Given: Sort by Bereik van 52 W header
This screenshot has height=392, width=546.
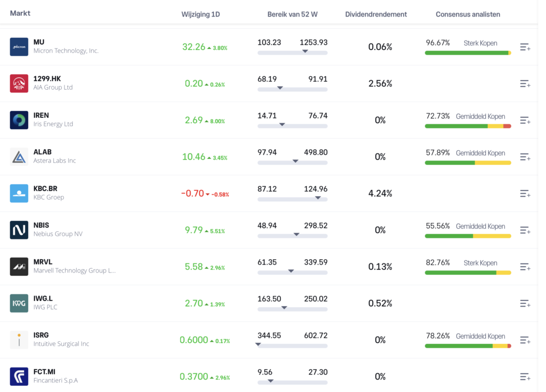Looking at the screenshot, I should (x=293, y=14).
